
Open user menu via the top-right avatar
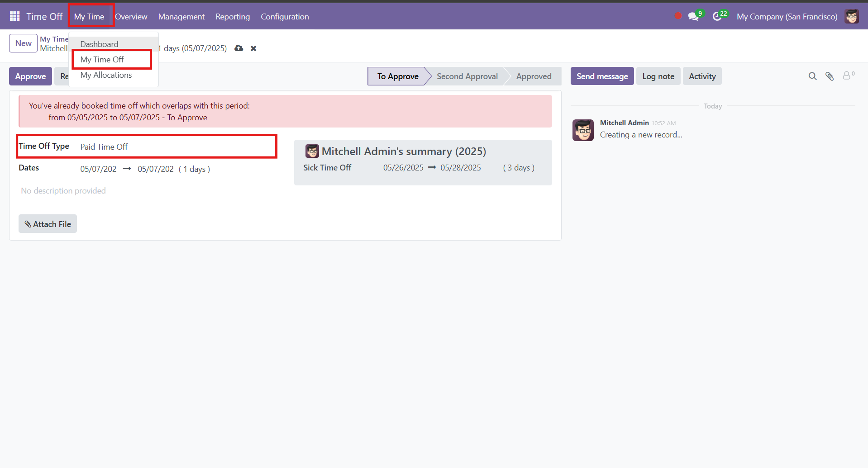click(852, 16)
